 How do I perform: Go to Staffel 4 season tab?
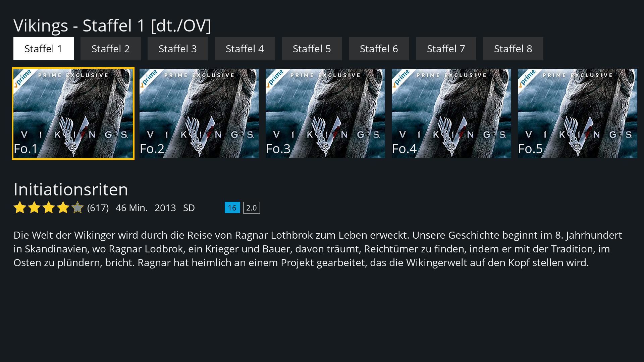point(245,49)
